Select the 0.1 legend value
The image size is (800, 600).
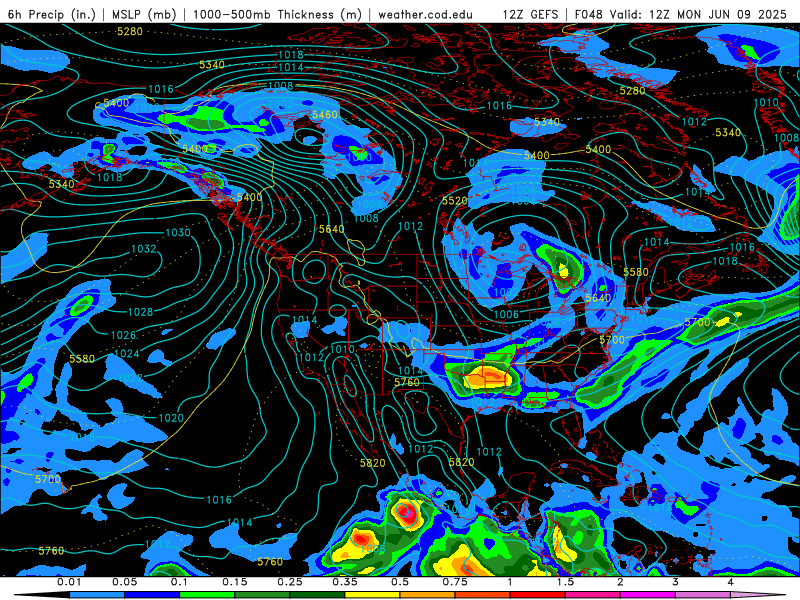point(179,582)
